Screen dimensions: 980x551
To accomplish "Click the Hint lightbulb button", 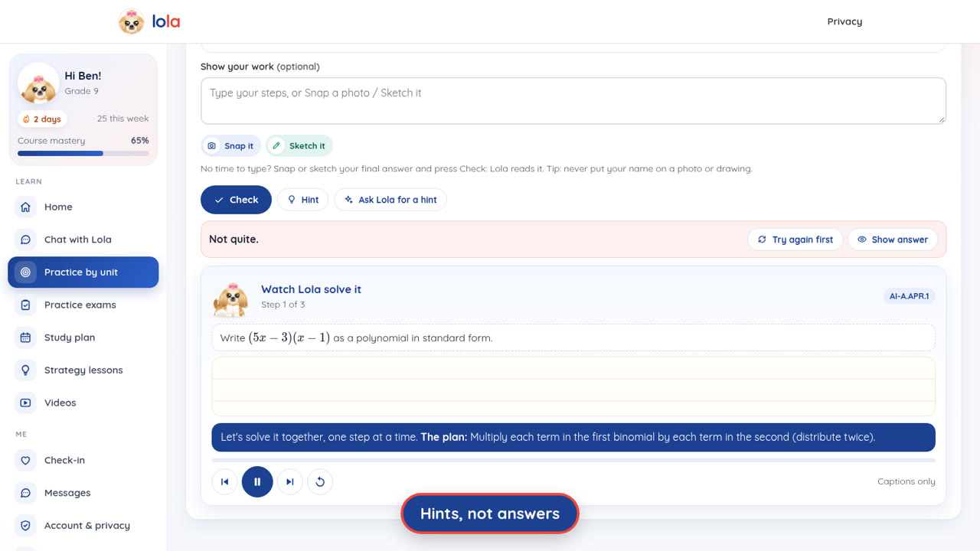I will [303, 200].
